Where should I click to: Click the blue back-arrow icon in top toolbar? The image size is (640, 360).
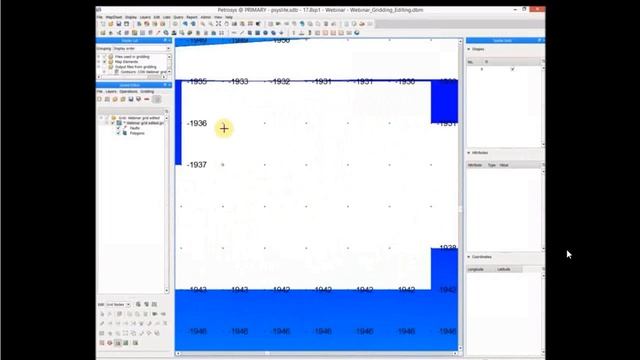click(x=185, y=24)
